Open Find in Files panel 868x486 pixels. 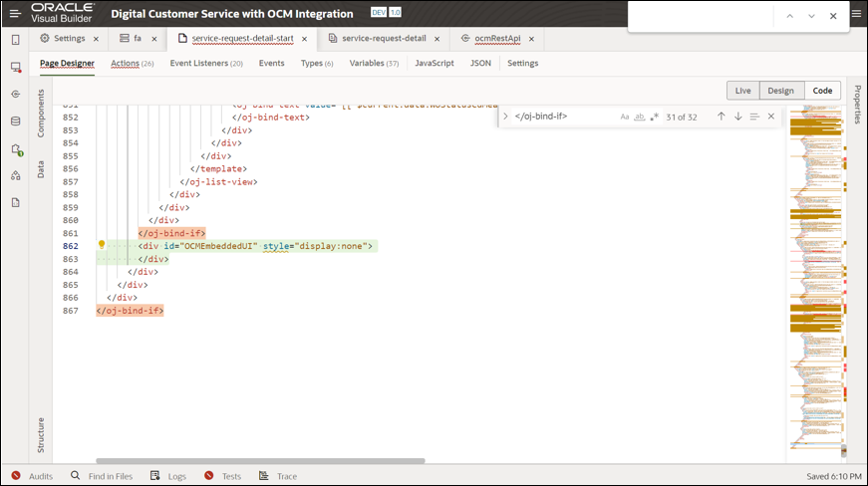[x=102, y=476]
